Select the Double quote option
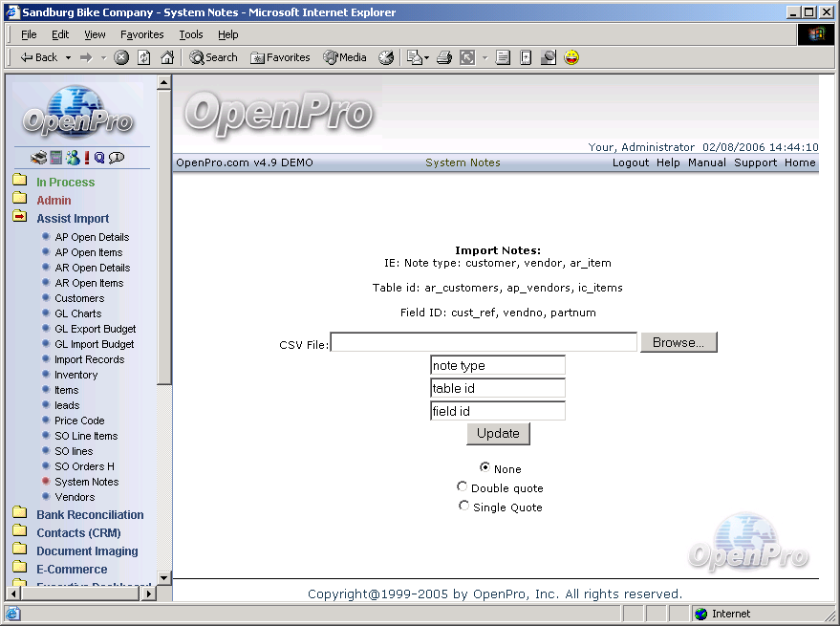Image resolution: width=840 pixels, height=626 pixels. tap(463, 486)
